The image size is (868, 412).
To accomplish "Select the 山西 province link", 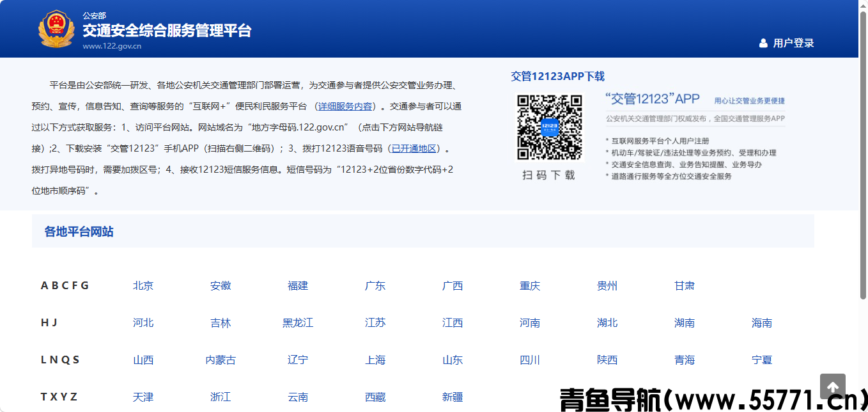I will [x=143, y=360].
